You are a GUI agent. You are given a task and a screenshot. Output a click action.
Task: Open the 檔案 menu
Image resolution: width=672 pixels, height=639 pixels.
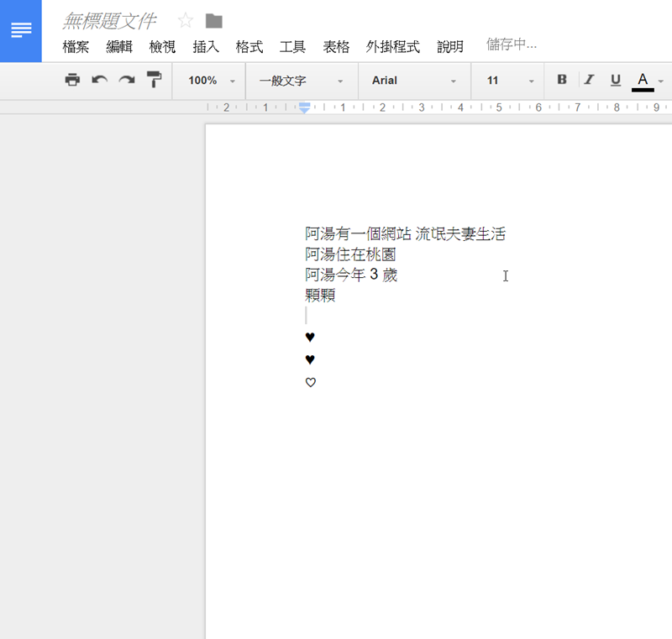[x=76, y=47]
